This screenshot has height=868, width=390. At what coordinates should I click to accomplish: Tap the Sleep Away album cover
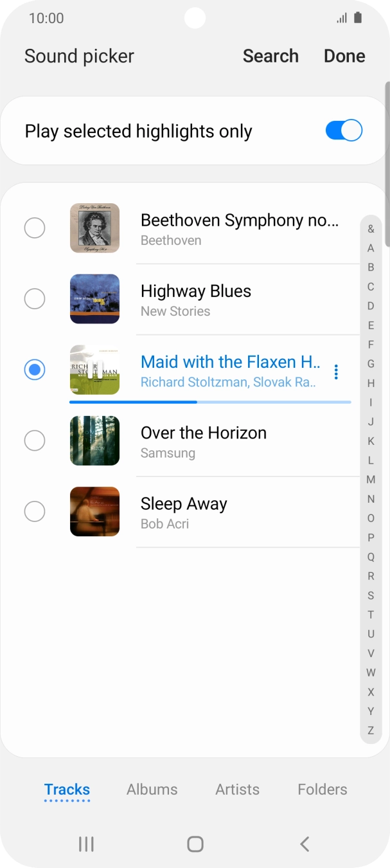coord(94,512)
